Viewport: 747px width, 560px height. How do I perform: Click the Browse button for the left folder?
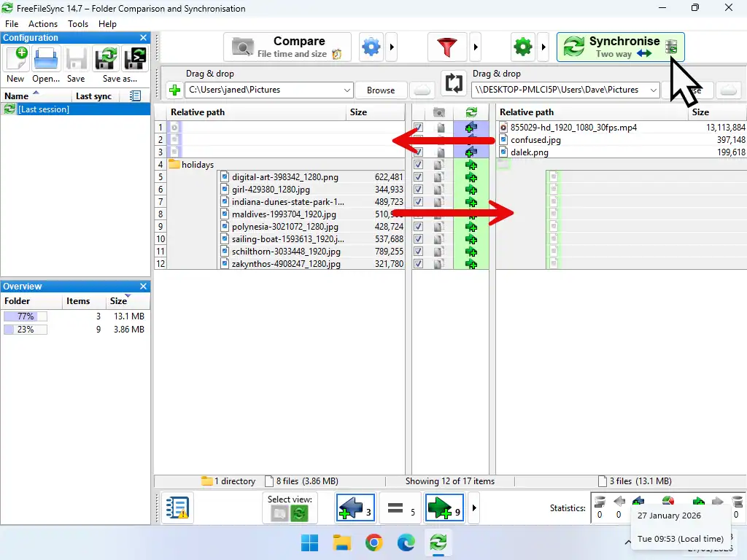(381, 90)
